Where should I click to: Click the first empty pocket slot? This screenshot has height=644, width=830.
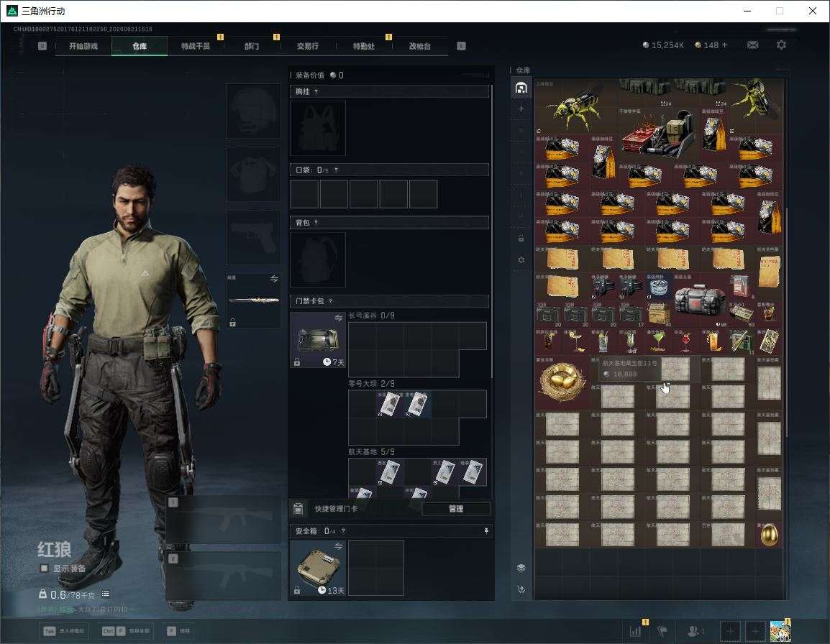point(304,193)
